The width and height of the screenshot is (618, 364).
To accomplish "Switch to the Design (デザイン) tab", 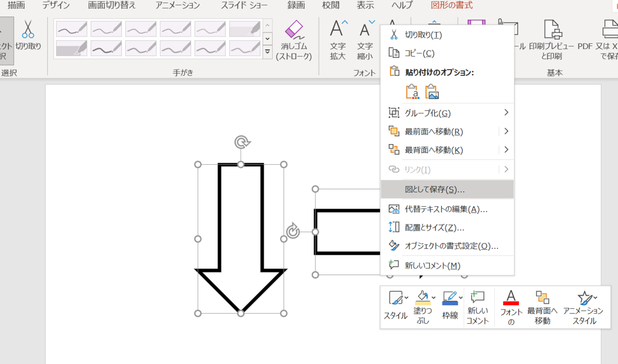I will tap(56, 6).
